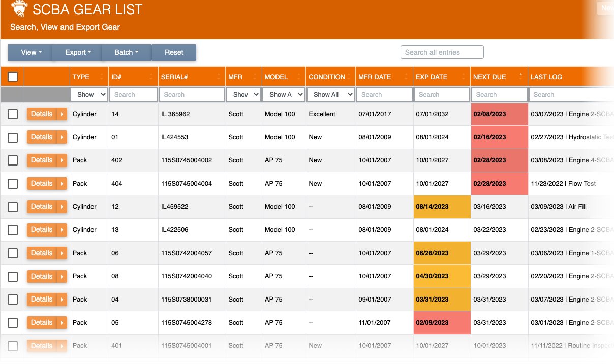Open Details for Pack 402
This screenshot has width=614, height=364.
(42, 160)
